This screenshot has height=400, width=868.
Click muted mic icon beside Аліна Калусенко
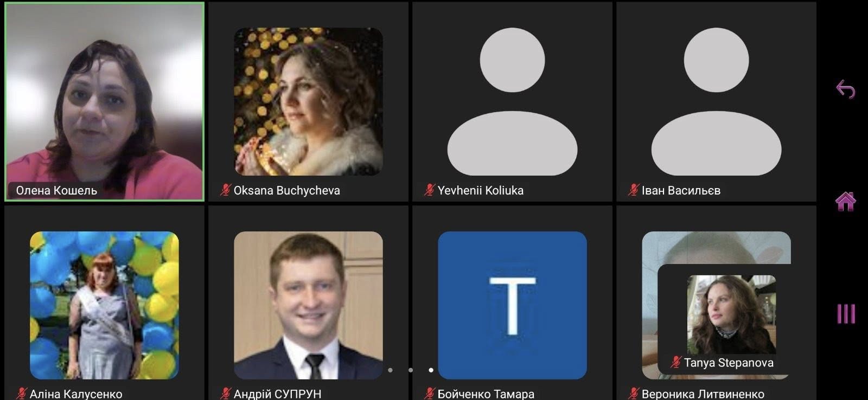[22, 393]
